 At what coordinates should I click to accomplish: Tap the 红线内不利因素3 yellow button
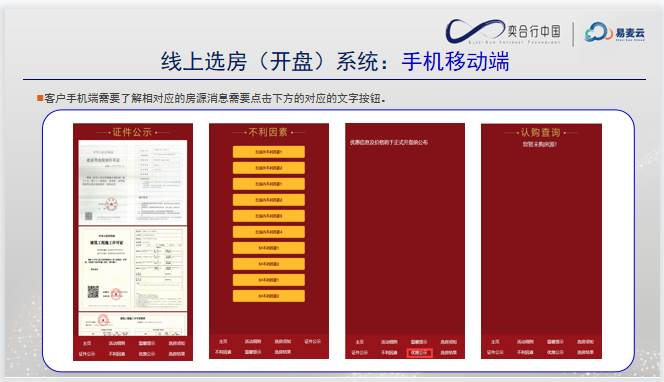268,216
